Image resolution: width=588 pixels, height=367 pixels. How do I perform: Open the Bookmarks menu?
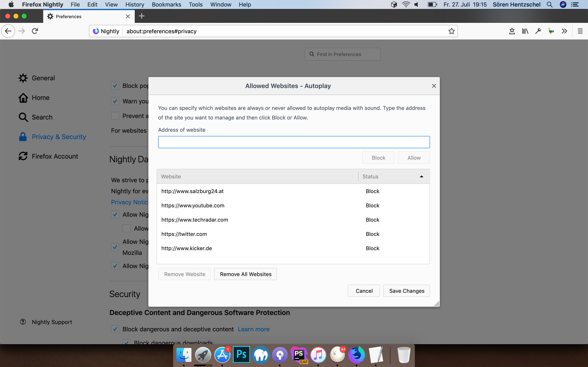(166, 4)
